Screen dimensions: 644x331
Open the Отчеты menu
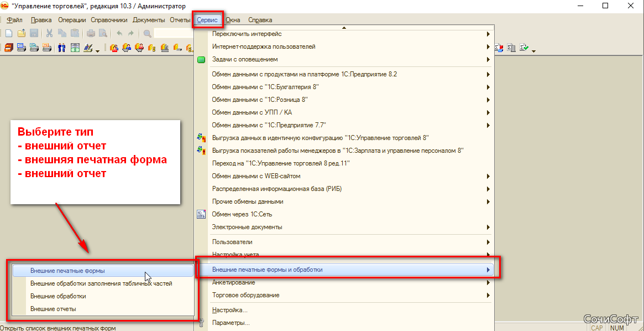pos(180,20)
